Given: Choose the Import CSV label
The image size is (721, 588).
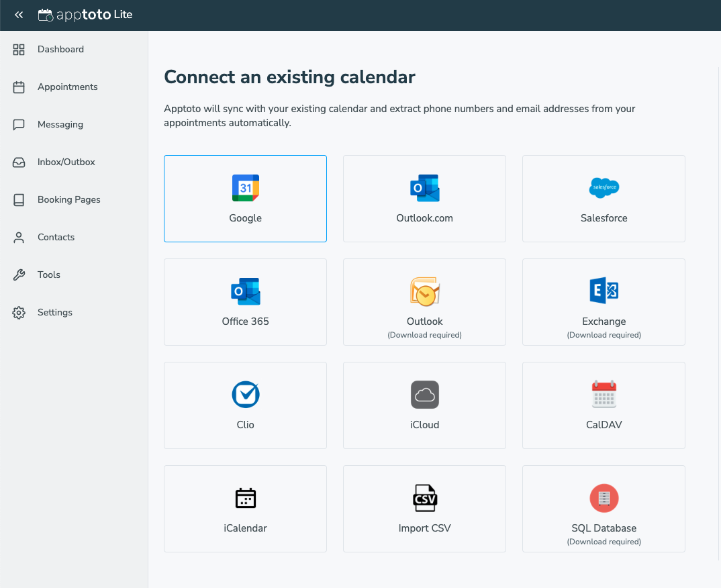Looking at the screenshot, I should (425, 529).
